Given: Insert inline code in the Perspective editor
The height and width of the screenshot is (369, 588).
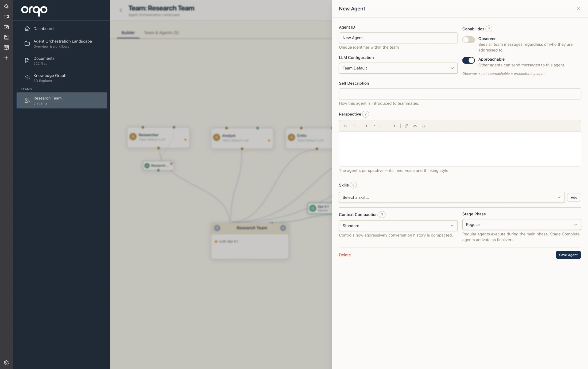Looking at the screenshot, I should click(x=415, y=126).
